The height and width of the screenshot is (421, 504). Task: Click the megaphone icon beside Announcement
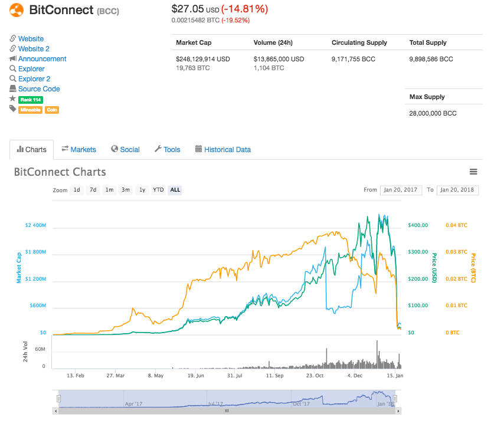coord(13,58)
